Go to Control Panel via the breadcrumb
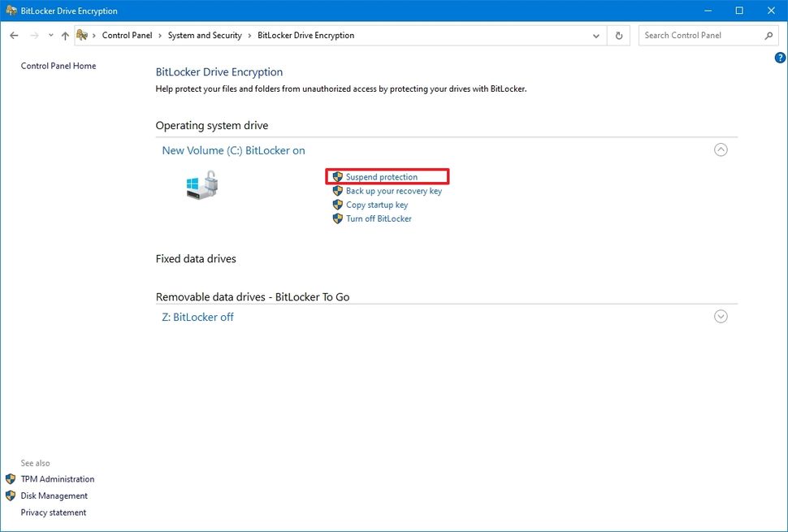The width and height of the screenshot is (788, 532). click(127, 36)
